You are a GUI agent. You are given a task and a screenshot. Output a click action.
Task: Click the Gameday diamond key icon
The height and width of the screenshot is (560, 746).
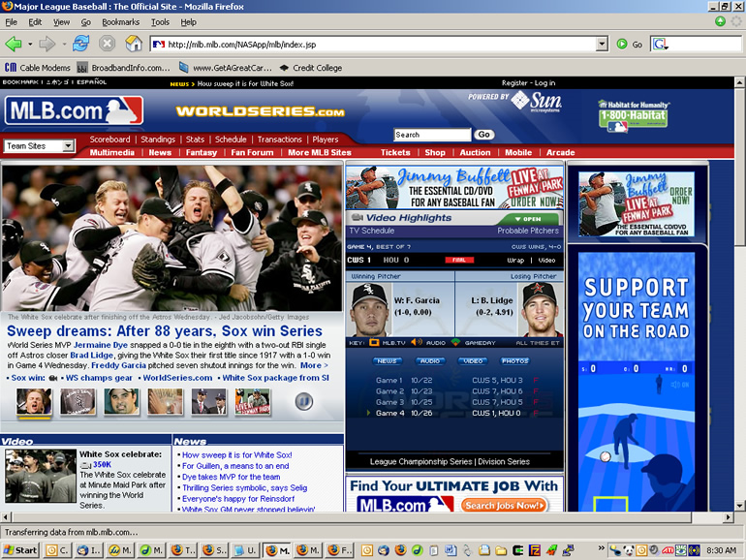point(455,343)
